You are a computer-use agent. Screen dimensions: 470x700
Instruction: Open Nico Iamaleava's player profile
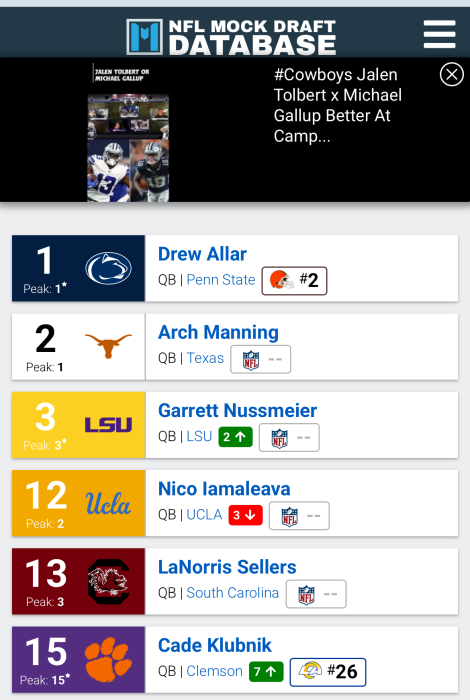[224, 488]
